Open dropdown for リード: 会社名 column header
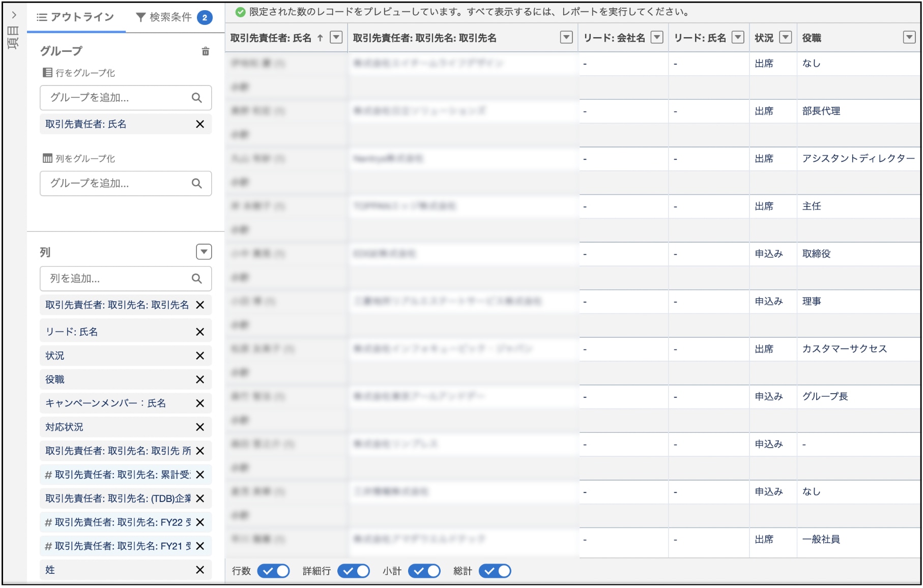Screen dimensions: 923x588 point(657,37)
